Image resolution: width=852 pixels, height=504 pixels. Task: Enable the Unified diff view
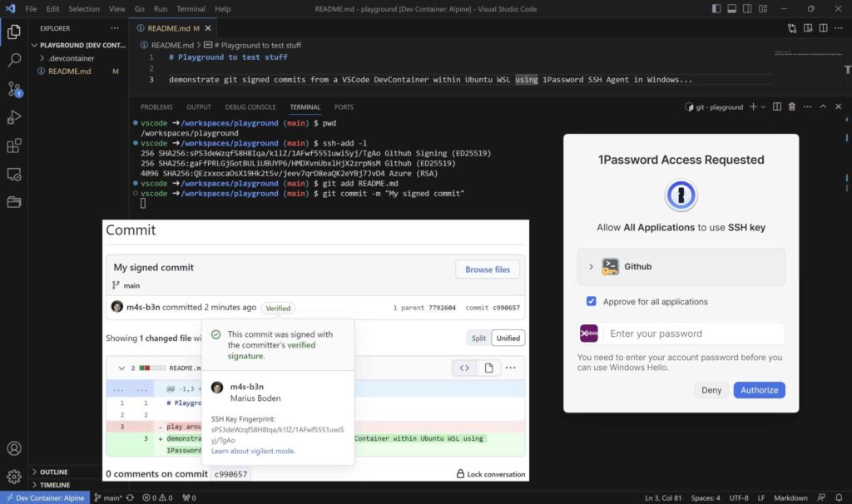click(508, 338)
